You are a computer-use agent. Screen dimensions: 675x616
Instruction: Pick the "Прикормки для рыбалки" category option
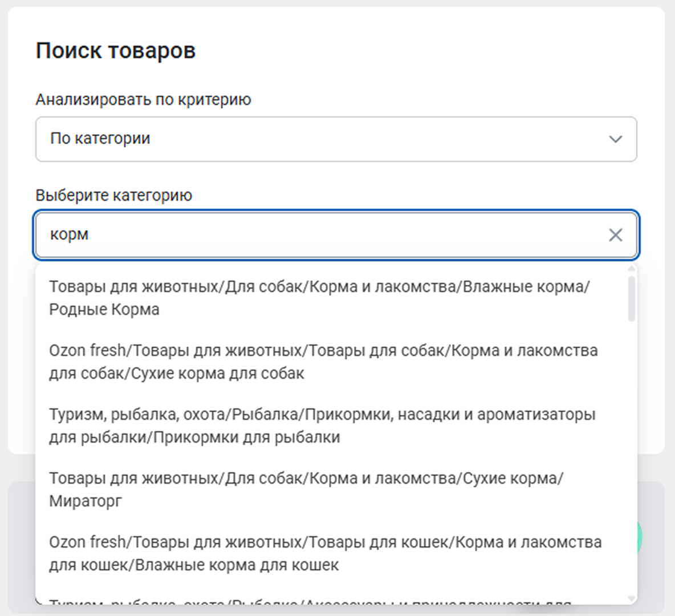point(322,425)
